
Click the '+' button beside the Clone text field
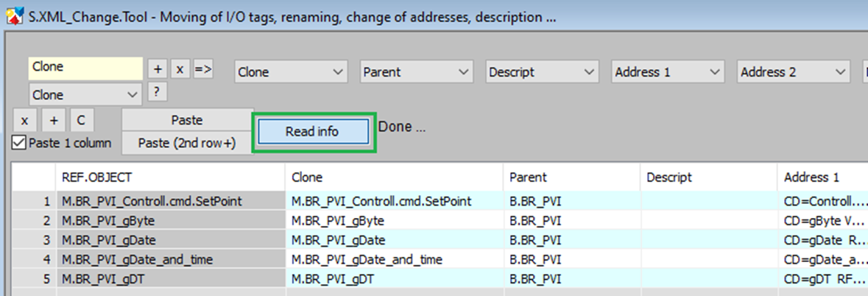158,68
